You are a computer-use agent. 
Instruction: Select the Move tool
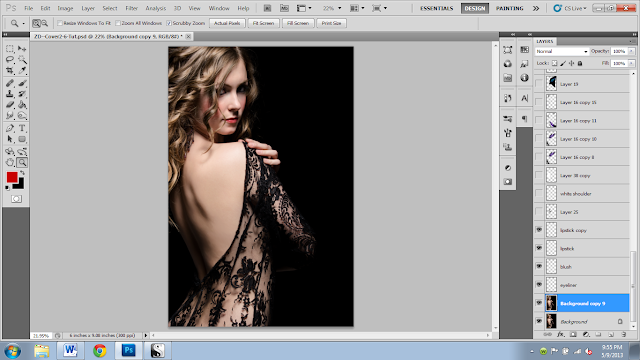[x=22, y=49]
